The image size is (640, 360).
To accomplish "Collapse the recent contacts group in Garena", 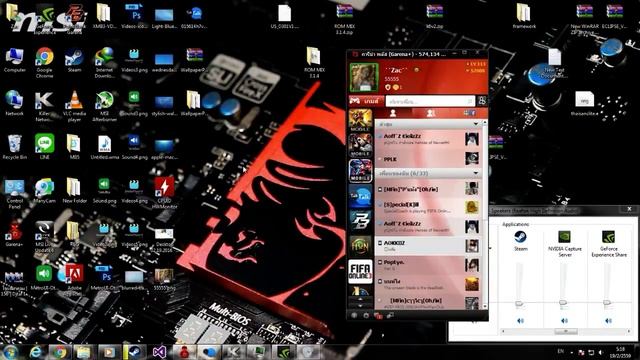I will pyautogui.click(x=476, y=124).
